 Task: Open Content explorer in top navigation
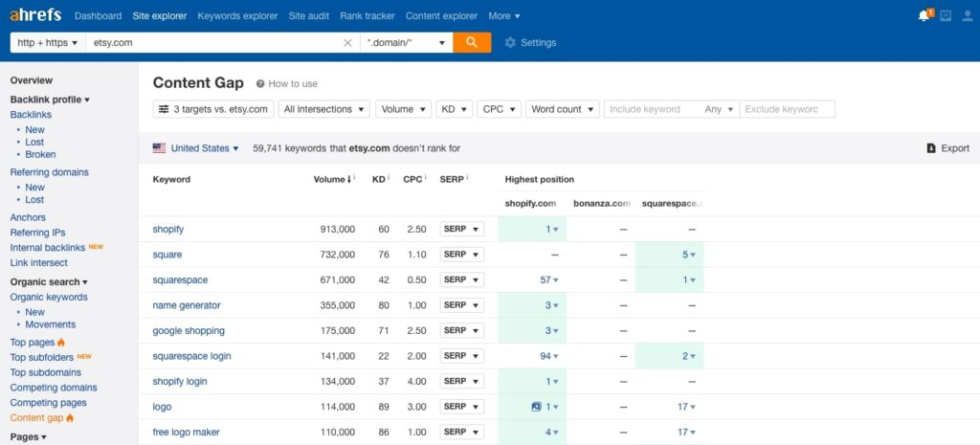pyautogui.click(x=441, y=15)
